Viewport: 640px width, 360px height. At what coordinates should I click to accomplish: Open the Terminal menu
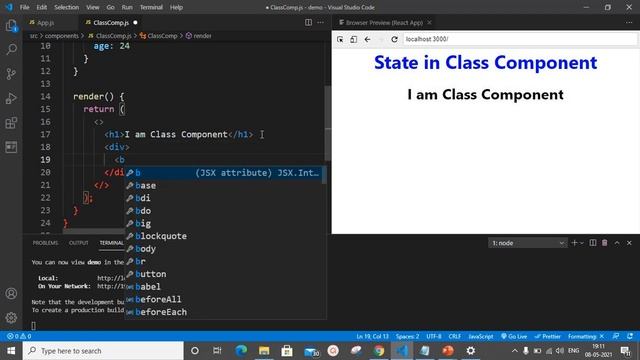[151, 7]
